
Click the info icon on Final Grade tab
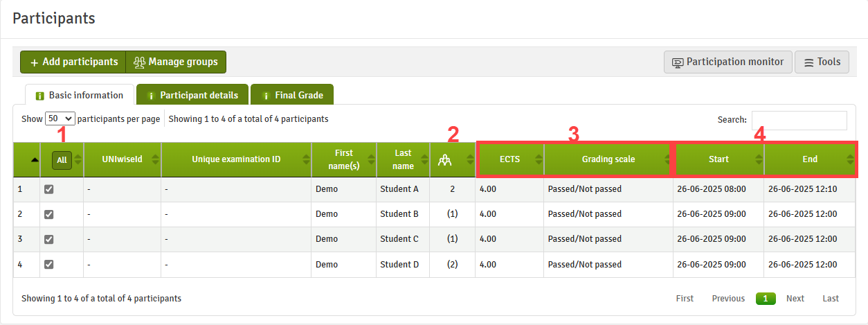pos(265,96)
